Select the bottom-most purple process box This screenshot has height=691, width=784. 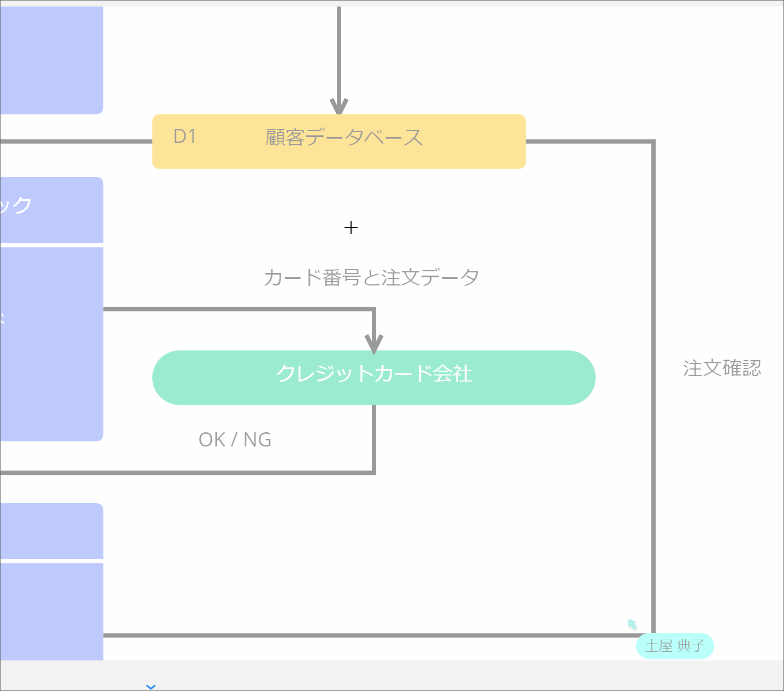point(52,611)
